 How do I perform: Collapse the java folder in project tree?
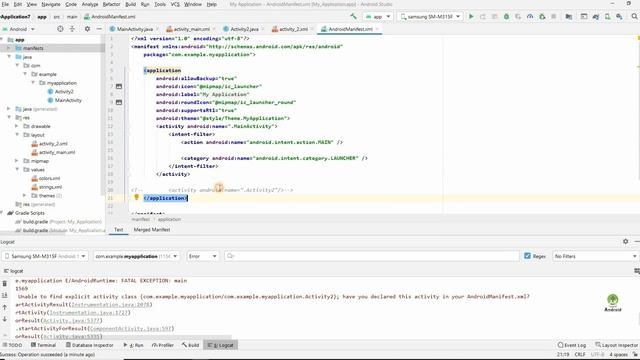(x=9, y=57)
